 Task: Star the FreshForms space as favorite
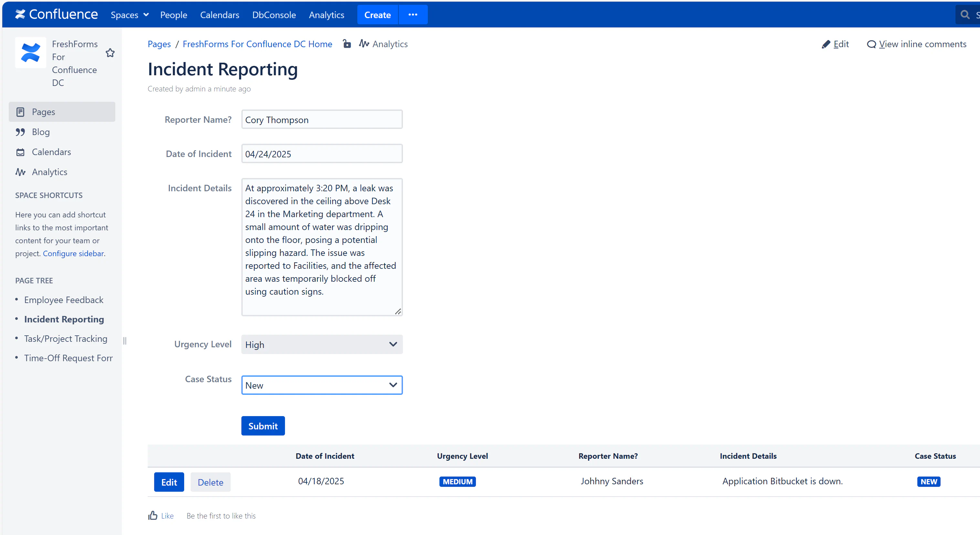coord(110,53)
